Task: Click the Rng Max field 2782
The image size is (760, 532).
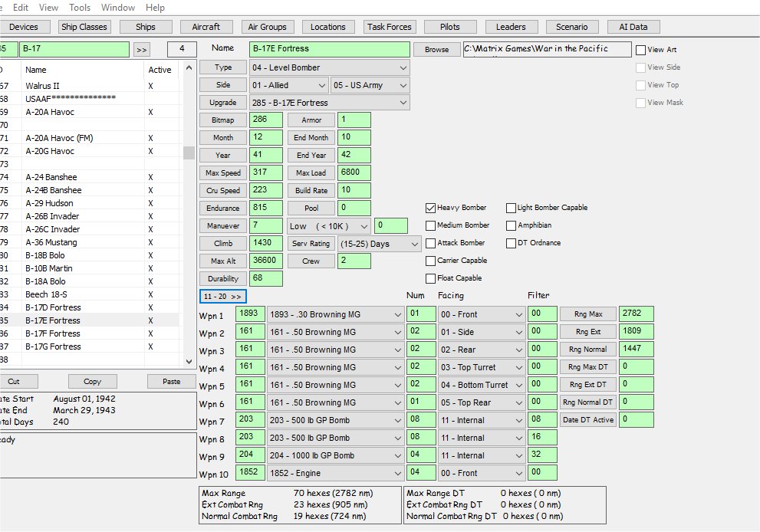Action: point(636,314)
